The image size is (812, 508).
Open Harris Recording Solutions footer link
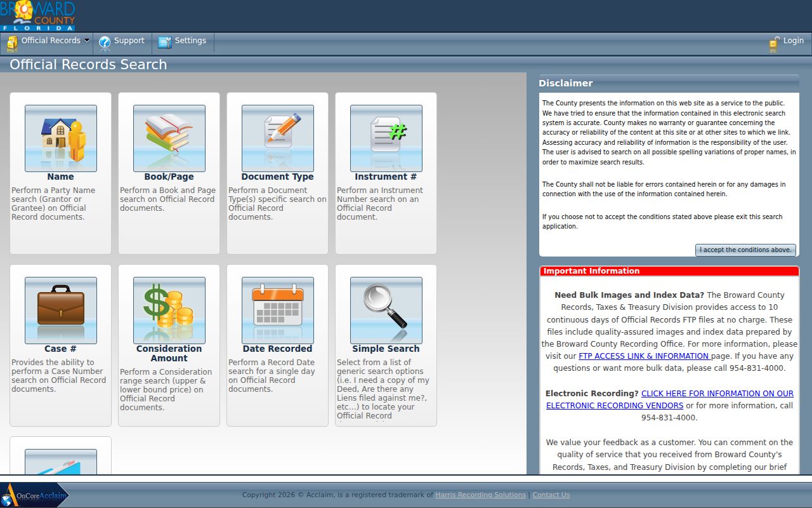[480, 495]
